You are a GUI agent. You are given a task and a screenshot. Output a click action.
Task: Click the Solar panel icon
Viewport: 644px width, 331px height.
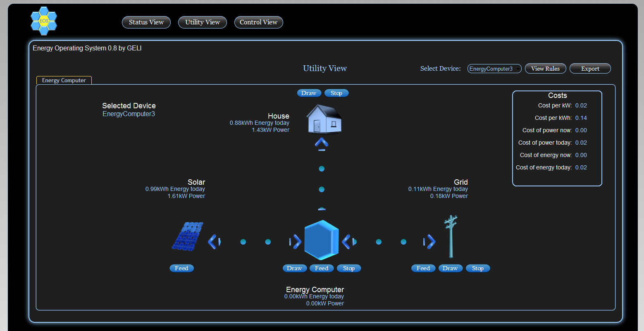[x=187, y=237]
